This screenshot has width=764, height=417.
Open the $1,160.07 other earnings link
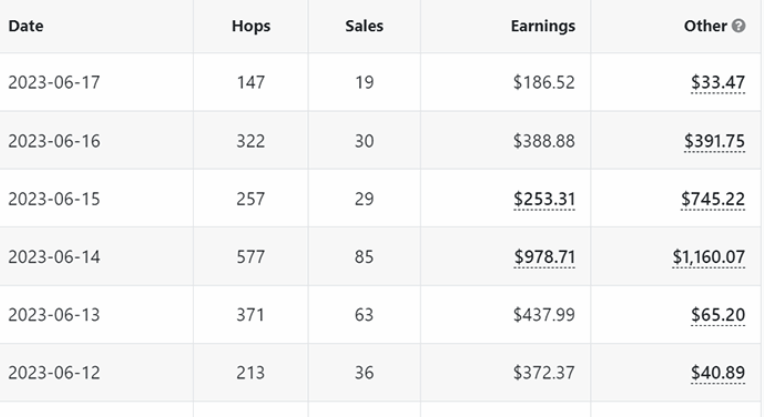click(708, 257)
